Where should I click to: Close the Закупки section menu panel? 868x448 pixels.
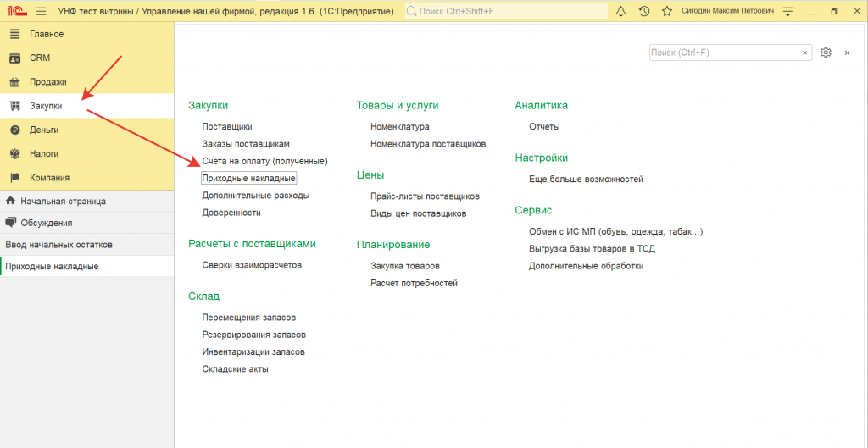[847, 53]
